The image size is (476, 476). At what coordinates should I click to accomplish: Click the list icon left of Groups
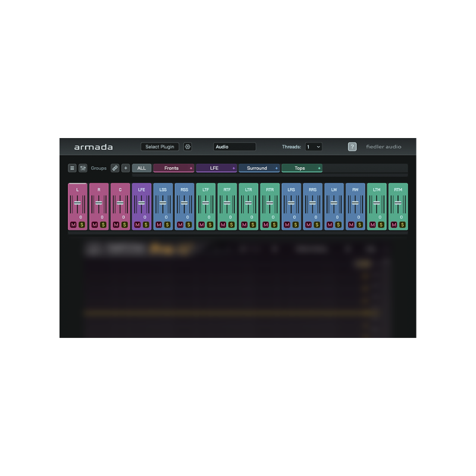pyautogui.click(x=71, y=168)
